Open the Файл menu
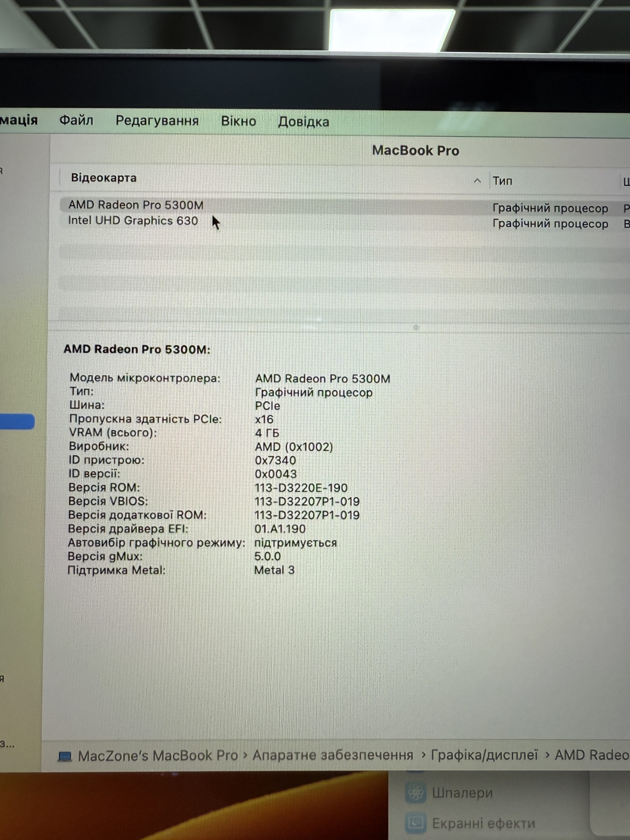The image size is (630, 840). point(76,120)
